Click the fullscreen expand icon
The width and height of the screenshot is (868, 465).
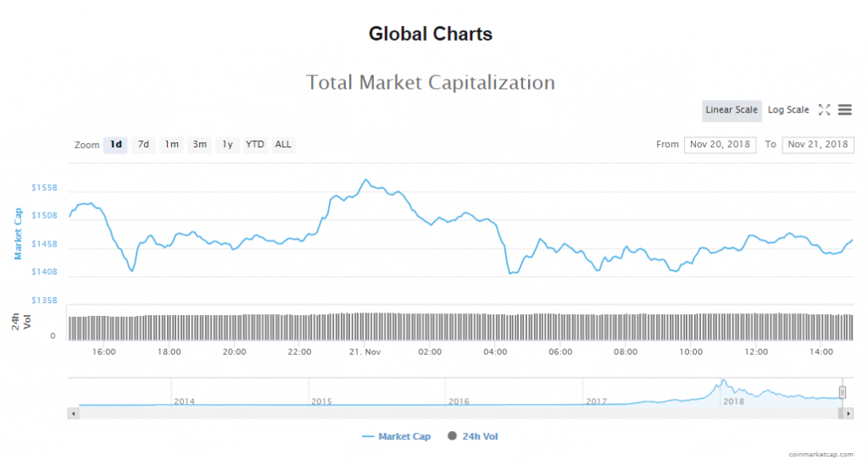tap(824, 110)
